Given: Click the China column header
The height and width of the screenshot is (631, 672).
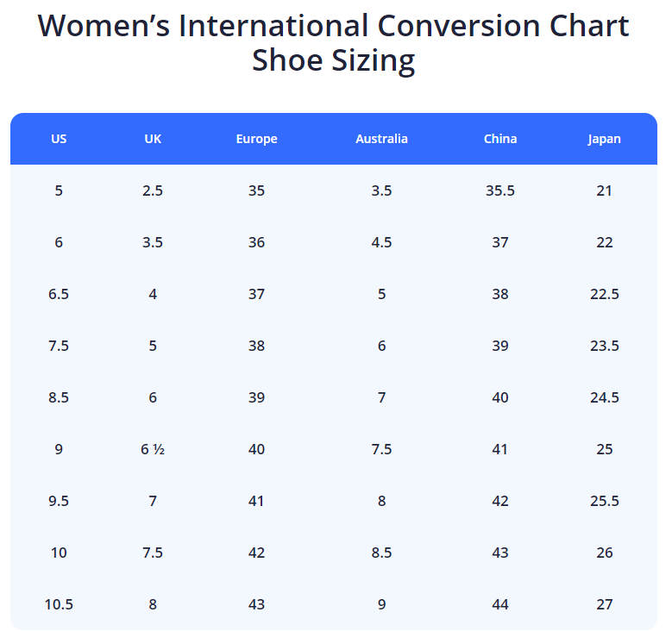Looking at the screenshot, I should (500, 139).
